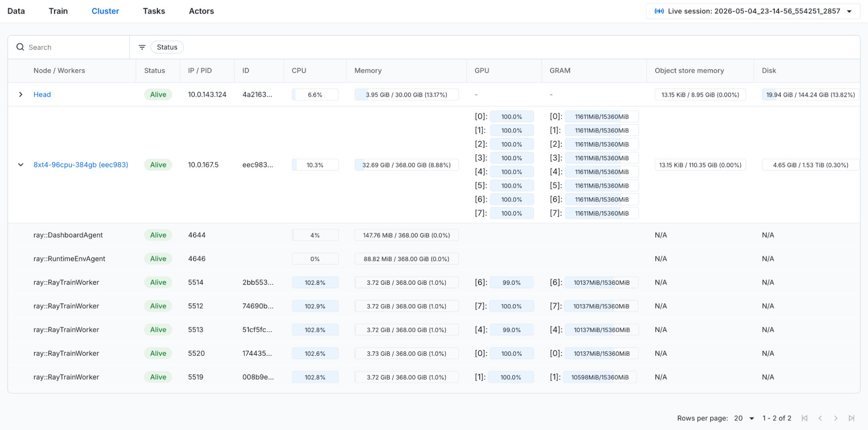Screen dimensions: 868x430
Task: Open the Rows per page dropdown
Action: click(744, 418)
